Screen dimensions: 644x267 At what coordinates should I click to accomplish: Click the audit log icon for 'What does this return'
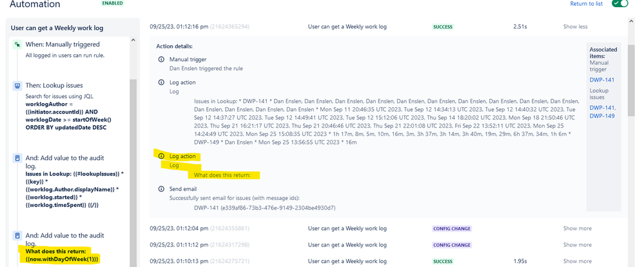tap(17, 236)
